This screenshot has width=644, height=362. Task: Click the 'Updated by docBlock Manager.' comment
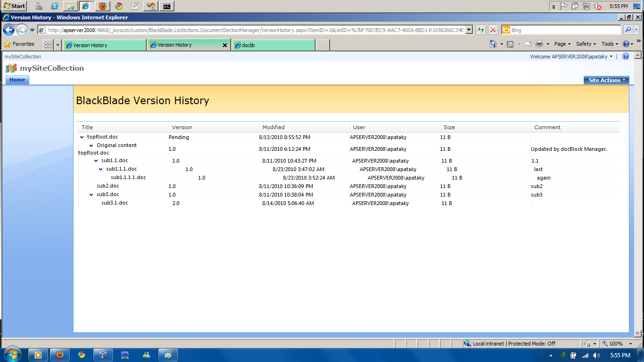[x=569, y=149]
